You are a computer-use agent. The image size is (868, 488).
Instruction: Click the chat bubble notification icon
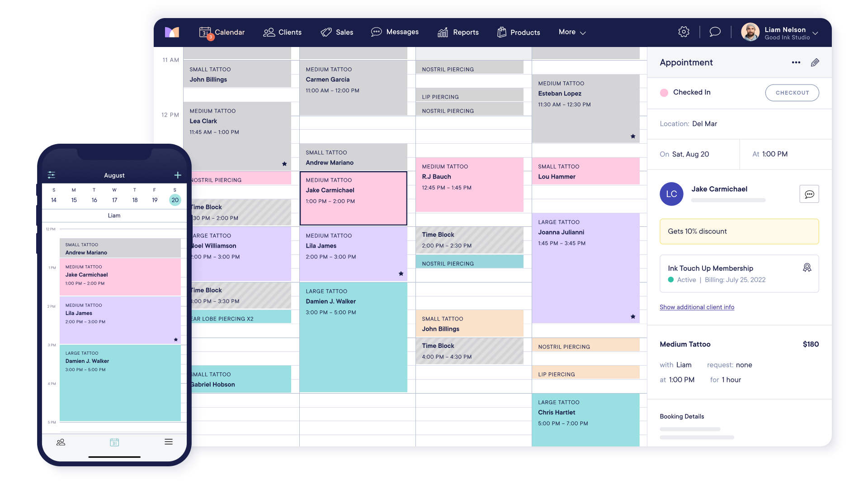click(x=715, y=32)
